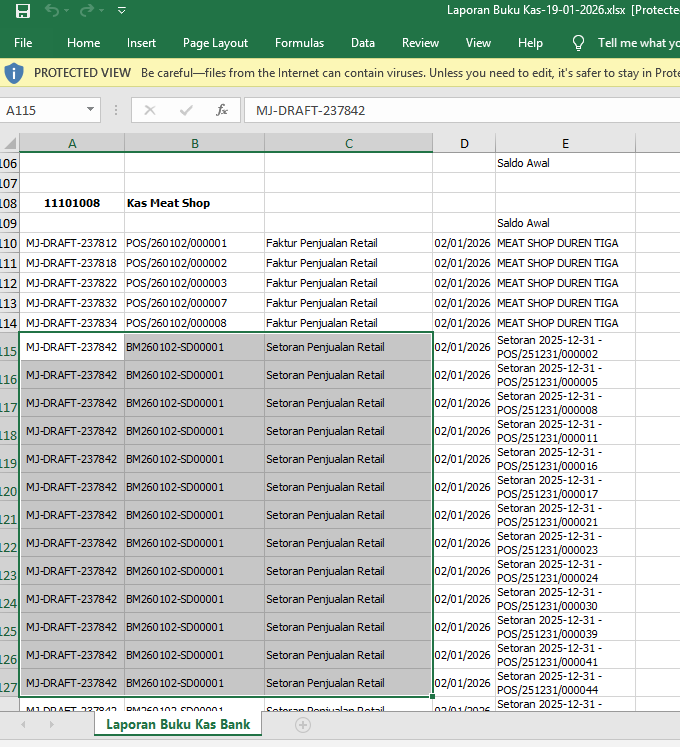Click the Save icon in quick access toolbar
This screenshot has width=680, height=747.
click(23, 11)
